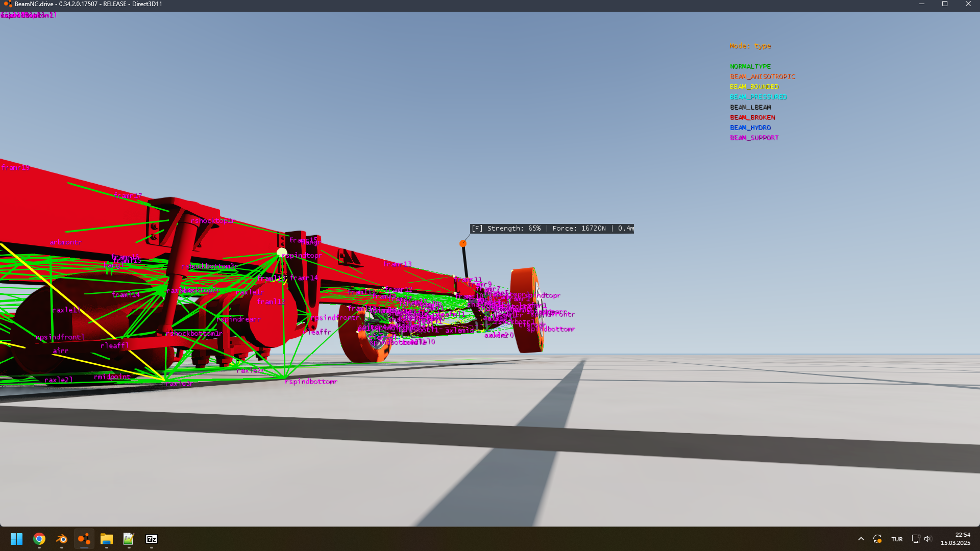This screenshot has width=980, height=551.
Task: Maximize or restore the BeamNG window
Action: coord(945,4)
